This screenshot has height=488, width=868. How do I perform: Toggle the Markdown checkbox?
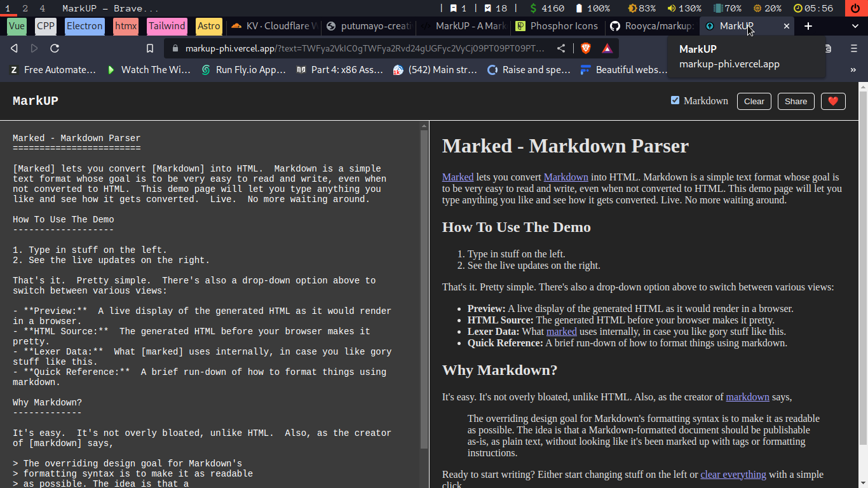tap(675, 100)
